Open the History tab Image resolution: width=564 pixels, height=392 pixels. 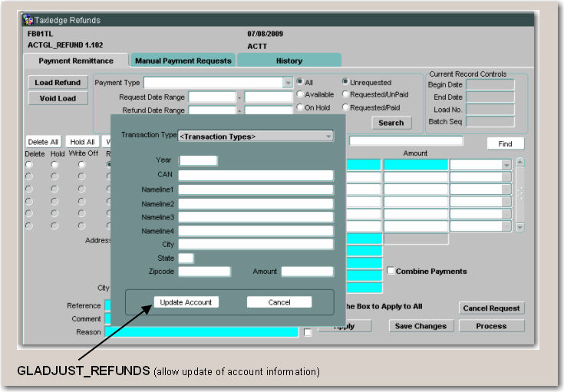(289, 61)
